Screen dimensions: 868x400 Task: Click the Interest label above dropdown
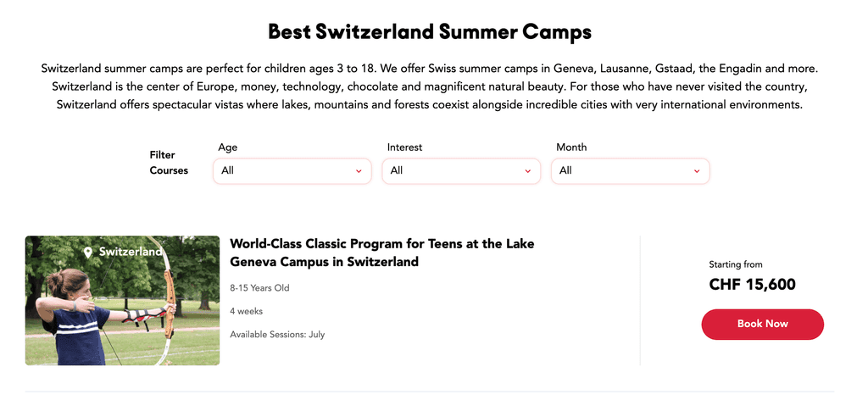click(x=404, y=147)
